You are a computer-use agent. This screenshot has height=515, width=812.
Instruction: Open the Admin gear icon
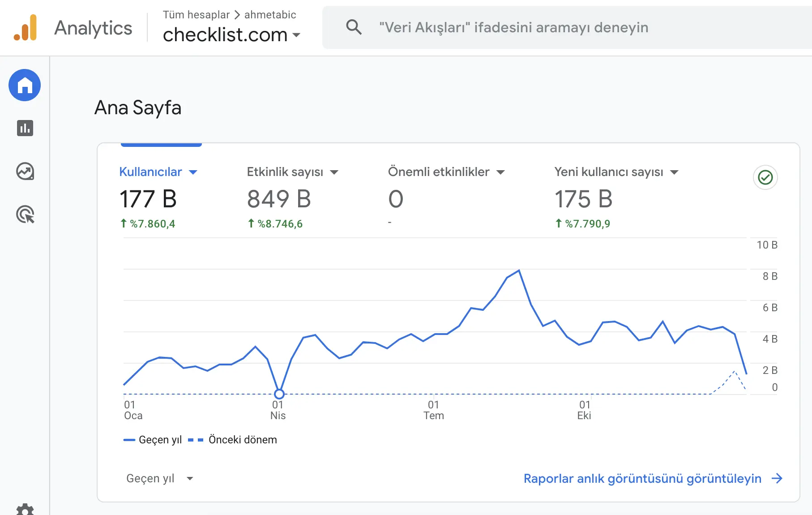point(25,510)
